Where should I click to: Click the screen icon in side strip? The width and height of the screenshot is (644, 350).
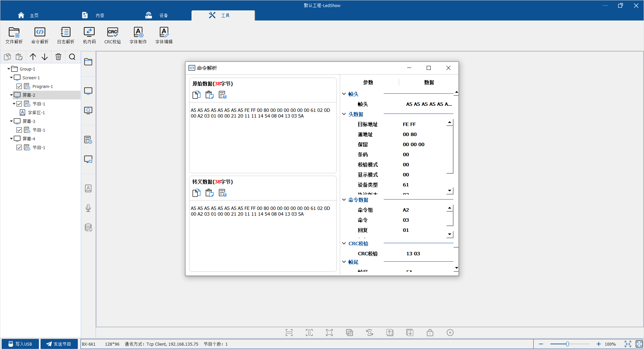(x=88, y=91)
